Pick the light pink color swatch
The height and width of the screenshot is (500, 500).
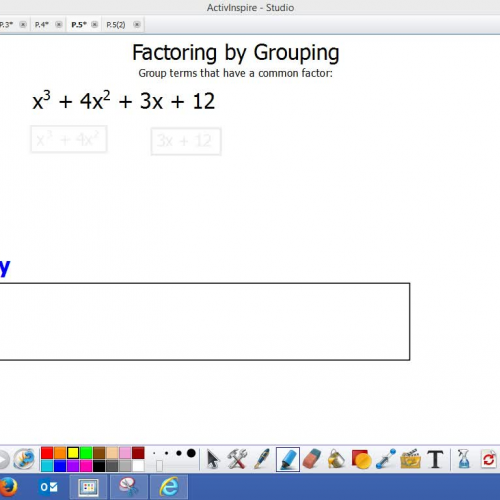coord(125,453)
